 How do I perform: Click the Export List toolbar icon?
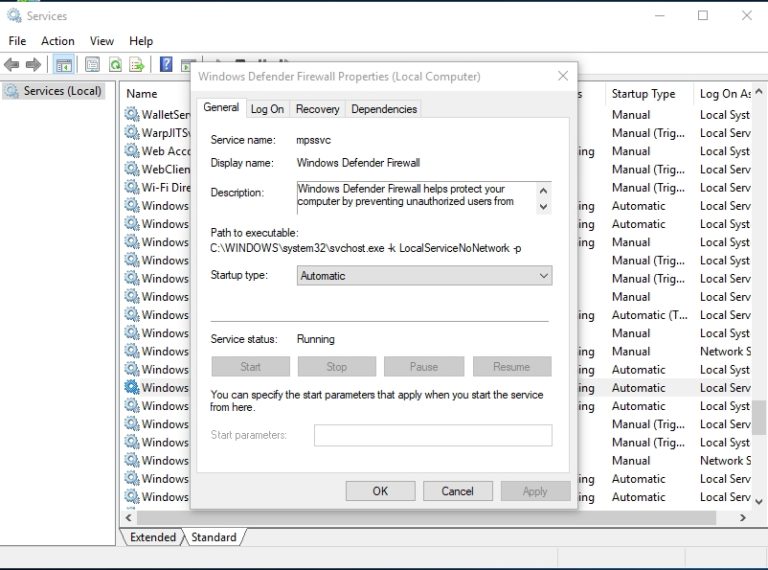(137, 64)
